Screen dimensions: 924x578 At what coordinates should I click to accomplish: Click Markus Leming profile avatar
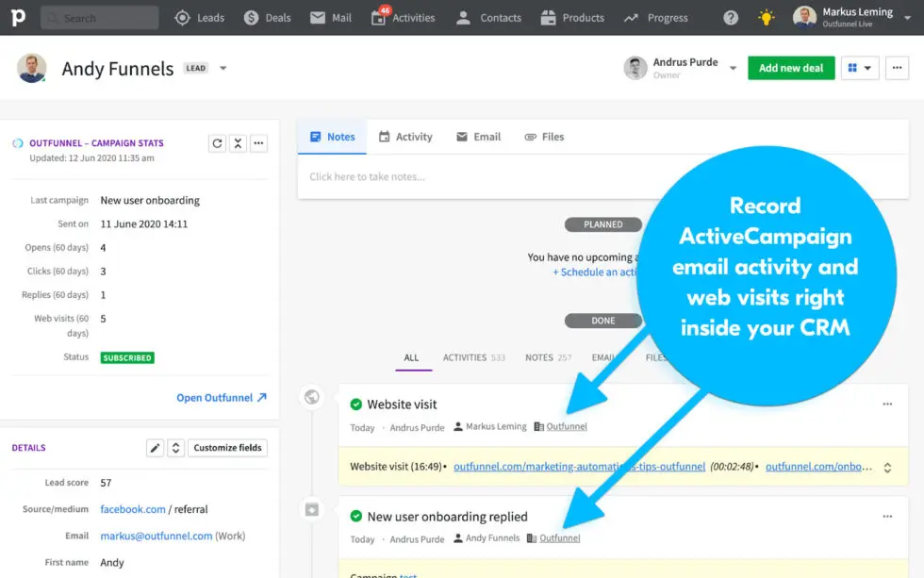(x=804, y=17)
